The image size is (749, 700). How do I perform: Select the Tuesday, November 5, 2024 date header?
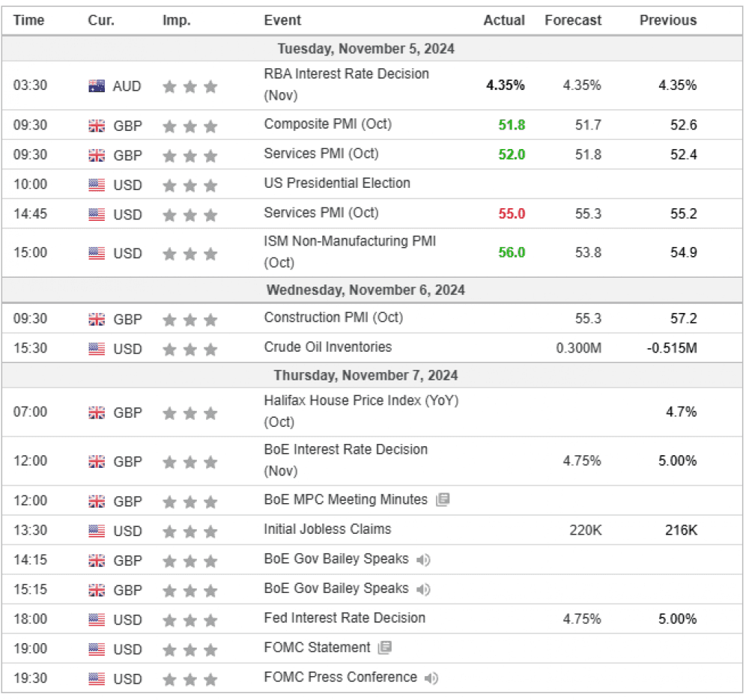366,49
